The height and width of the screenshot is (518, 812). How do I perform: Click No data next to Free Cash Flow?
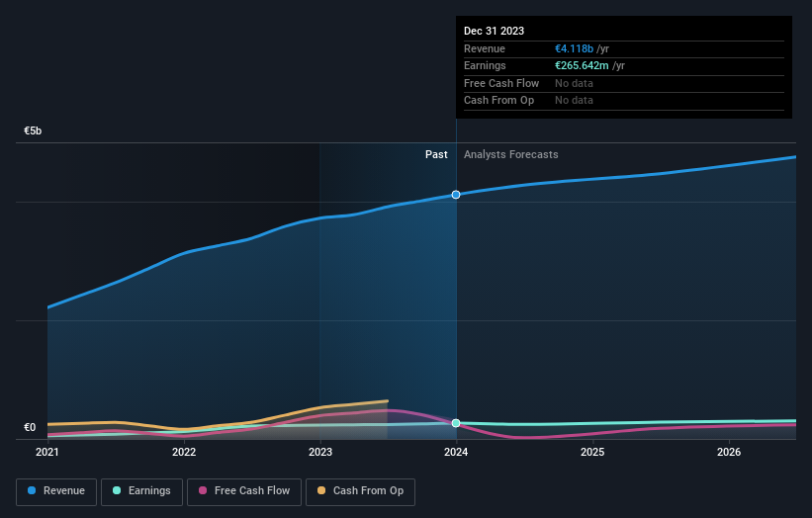point(575,83)
